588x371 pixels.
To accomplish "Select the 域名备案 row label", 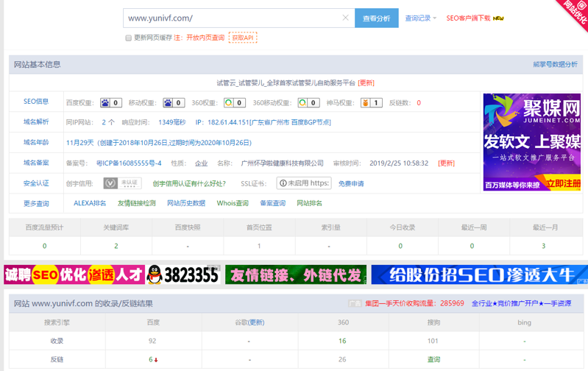I will pos(36,163).
